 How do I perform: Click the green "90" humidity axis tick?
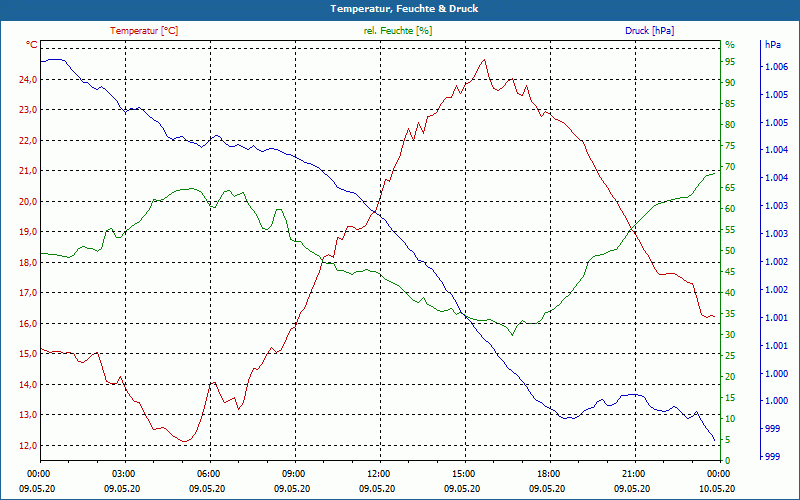[730, 83]
